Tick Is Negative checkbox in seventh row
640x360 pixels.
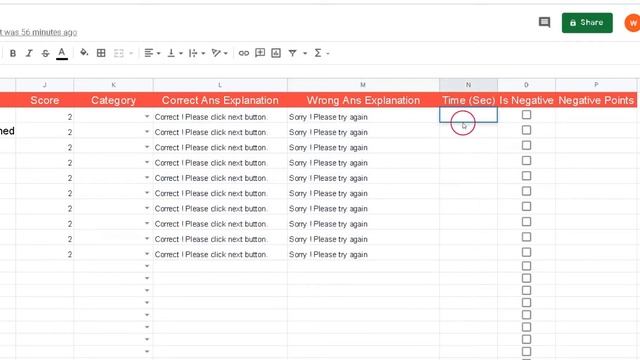click(527, 207)
